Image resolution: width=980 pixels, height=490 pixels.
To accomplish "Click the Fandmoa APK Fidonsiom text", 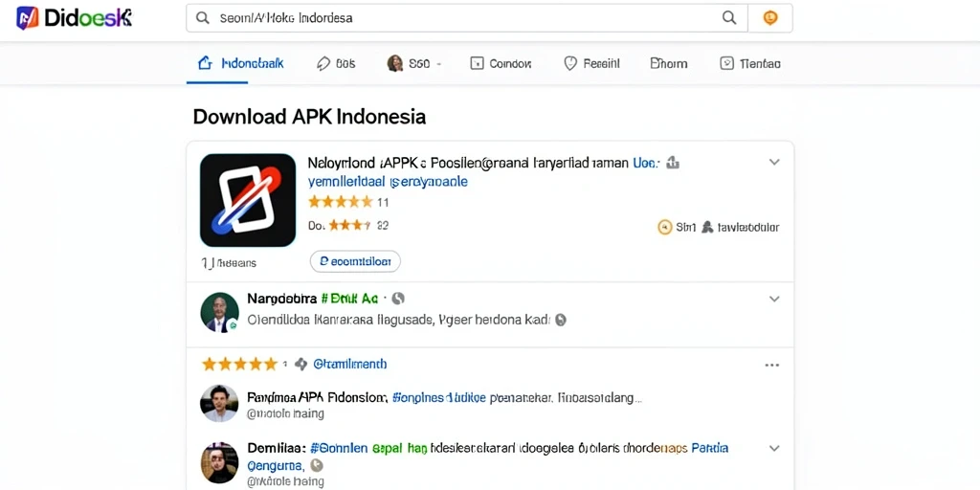I will click(x=317, y=397).
